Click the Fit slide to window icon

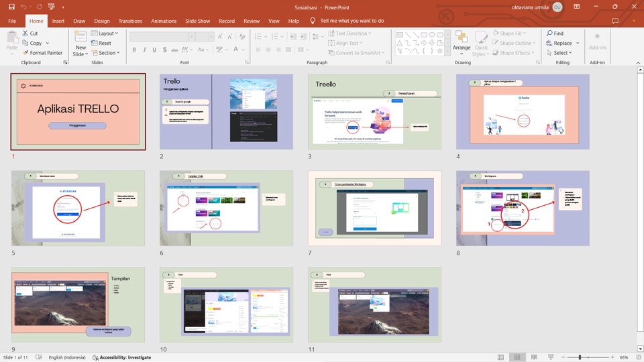point(638,357)
